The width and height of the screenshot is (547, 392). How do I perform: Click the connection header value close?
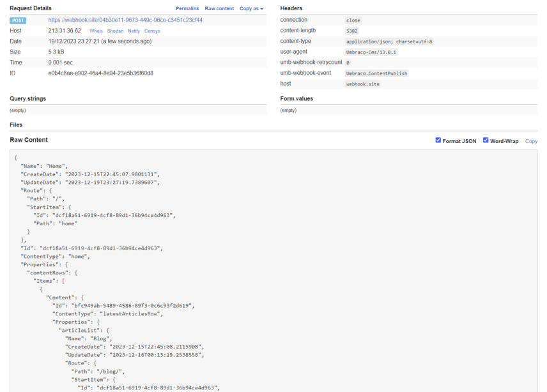pos(353,20)
